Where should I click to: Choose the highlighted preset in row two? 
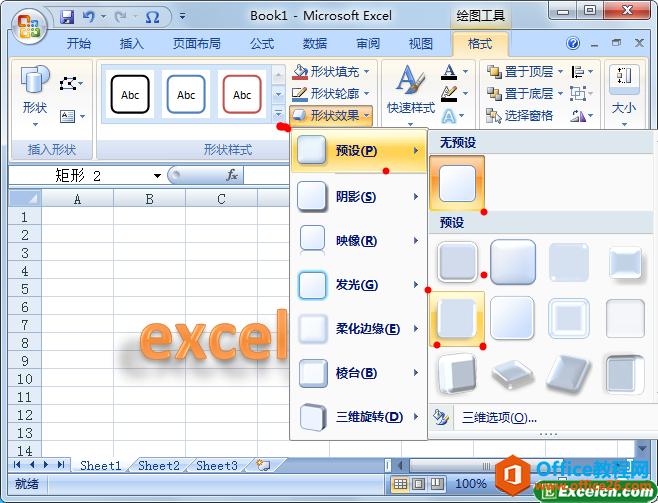pos(457,319)
